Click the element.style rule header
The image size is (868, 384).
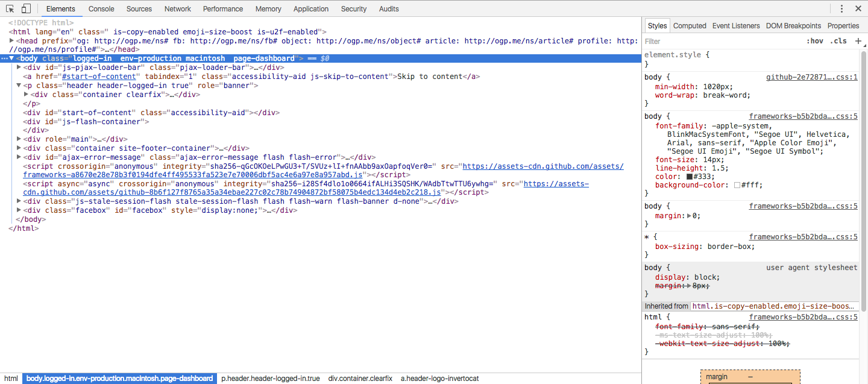click(x=677, y=55)
